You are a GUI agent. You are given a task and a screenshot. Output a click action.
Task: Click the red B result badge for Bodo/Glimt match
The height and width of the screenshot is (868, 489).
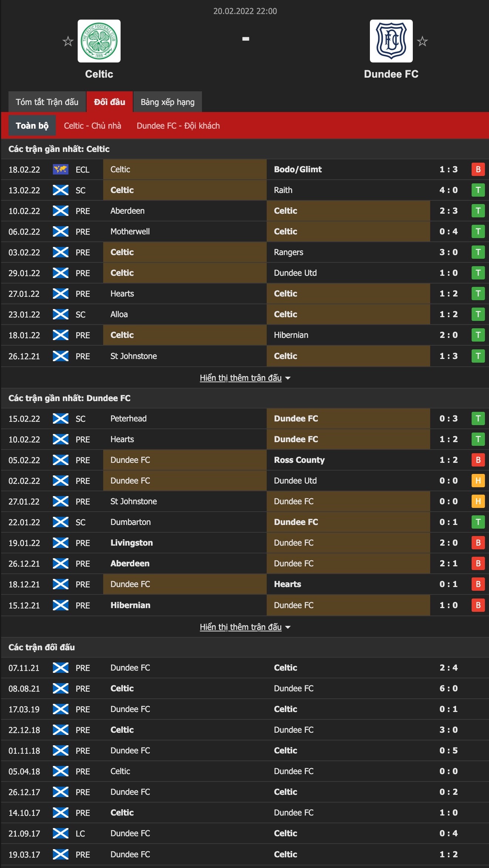coord(478,169)
